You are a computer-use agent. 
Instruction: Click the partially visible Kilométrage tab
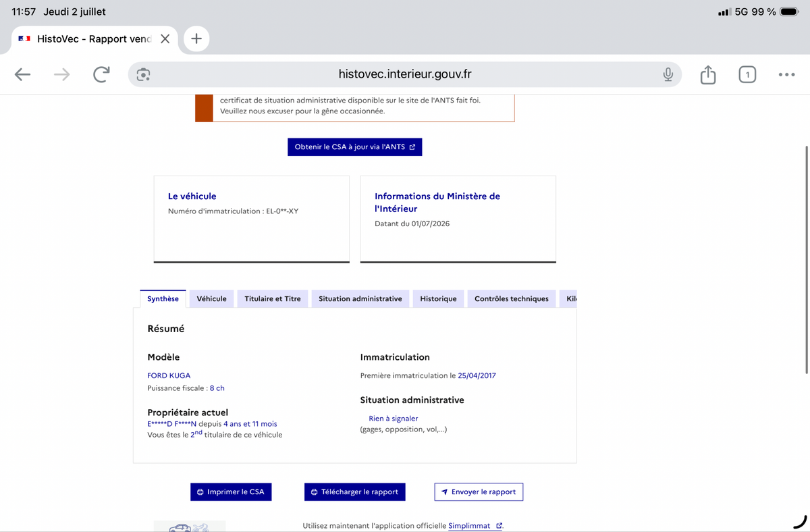click(x=568, y=298)
